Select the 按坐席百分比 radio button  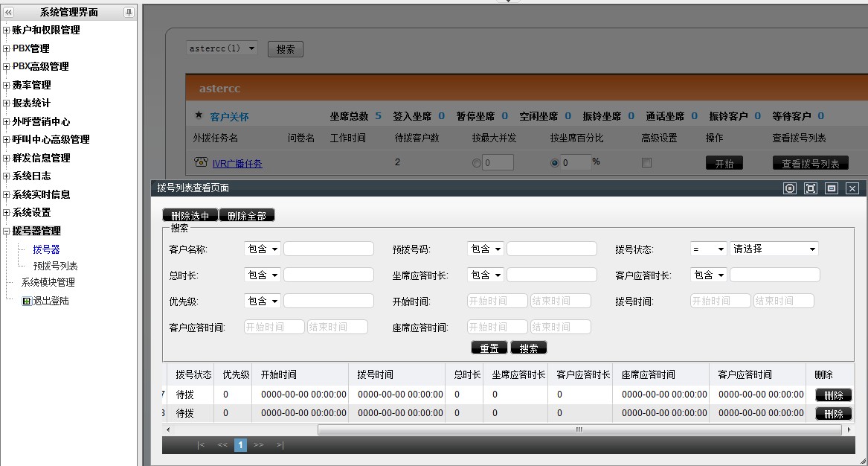coord(554,163)
